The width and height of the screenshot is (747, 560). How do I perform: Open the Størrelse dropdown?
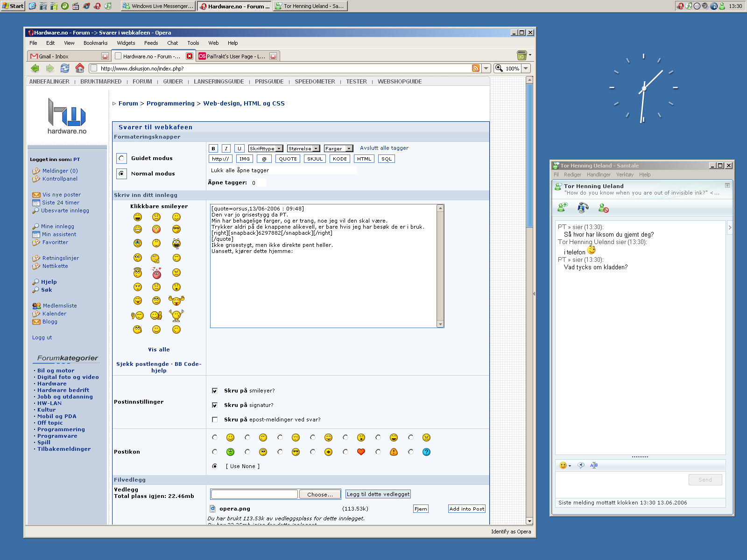(303, 148)
